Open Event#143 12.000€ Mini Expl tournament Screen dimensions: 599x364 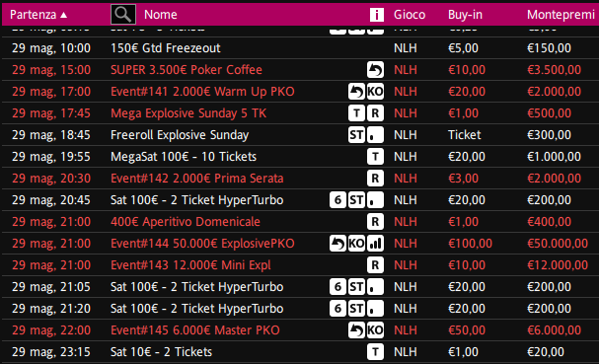coord(190,265)
